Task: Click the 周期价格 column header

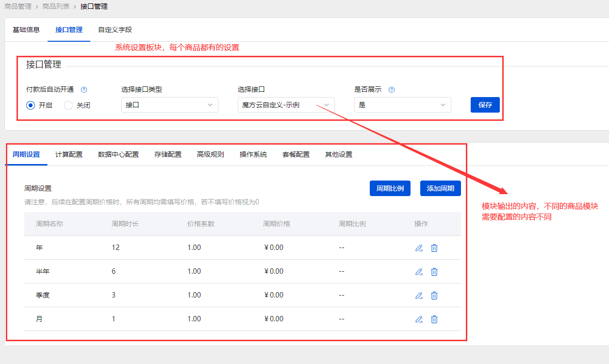Action: coord(277,224)
